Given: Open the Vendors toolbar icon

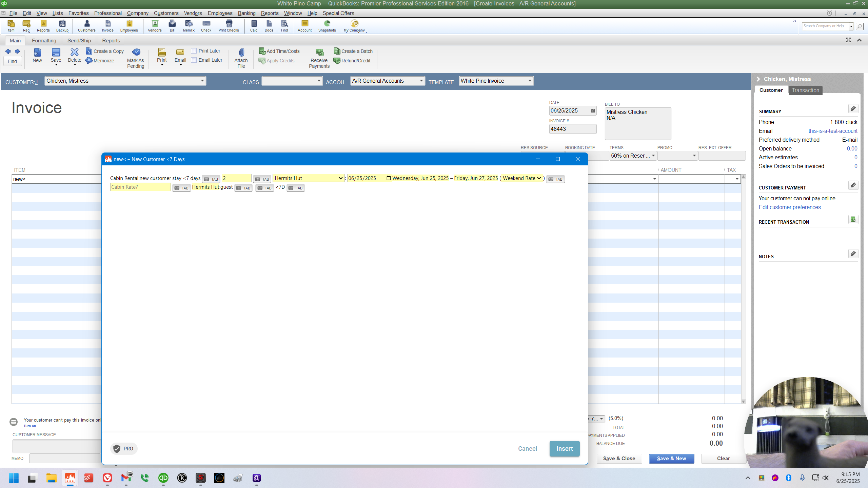Looking at the screenshot, I should 155,26.
